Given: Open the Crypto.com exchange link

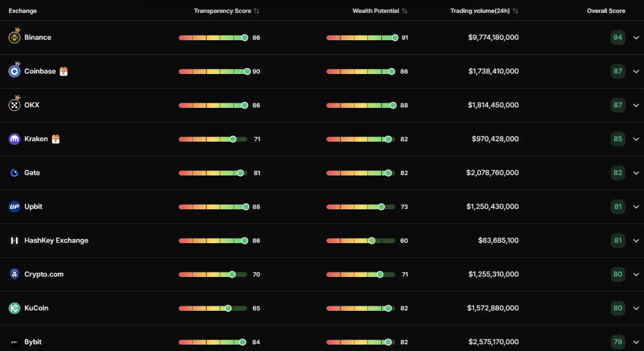Looking at the screenshot, I should point(44,274).
